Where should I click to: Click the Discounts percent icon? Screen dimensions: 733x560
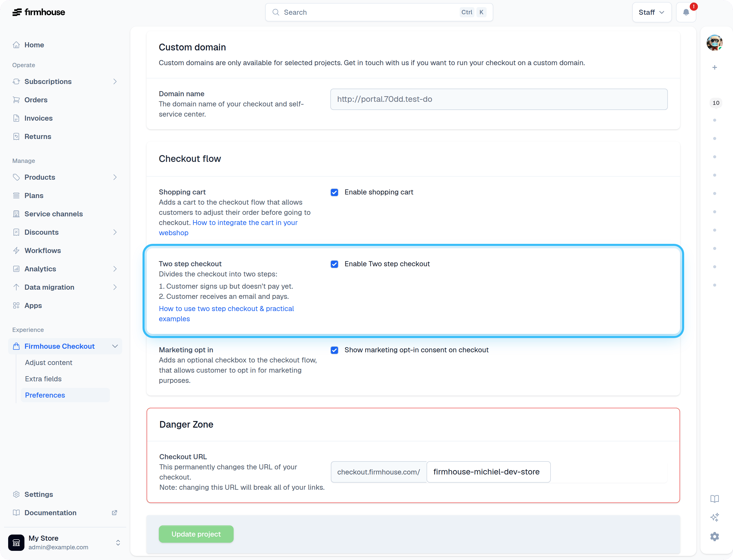16,232
